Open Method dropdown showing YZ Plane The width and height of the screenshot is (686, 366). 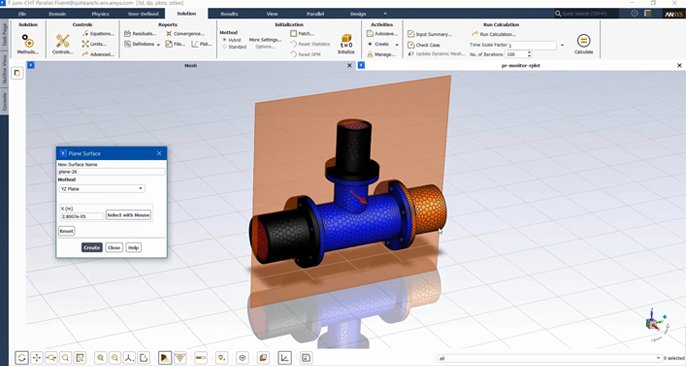(x=102, y=188)
